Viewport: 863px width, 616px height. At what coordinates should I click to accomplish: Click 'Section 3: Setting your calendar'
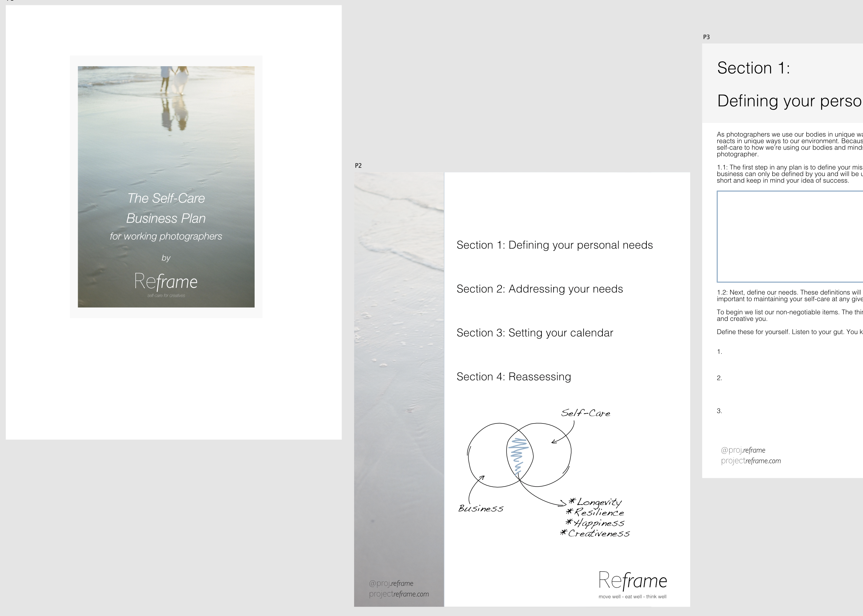534,333
